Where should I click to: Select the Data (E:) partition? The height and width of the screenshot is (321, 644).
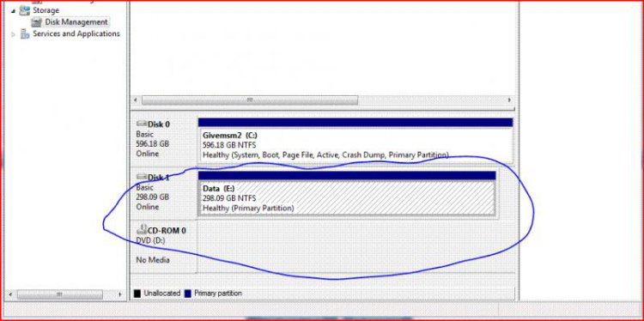pyautogui.click(x=347, y=198)
